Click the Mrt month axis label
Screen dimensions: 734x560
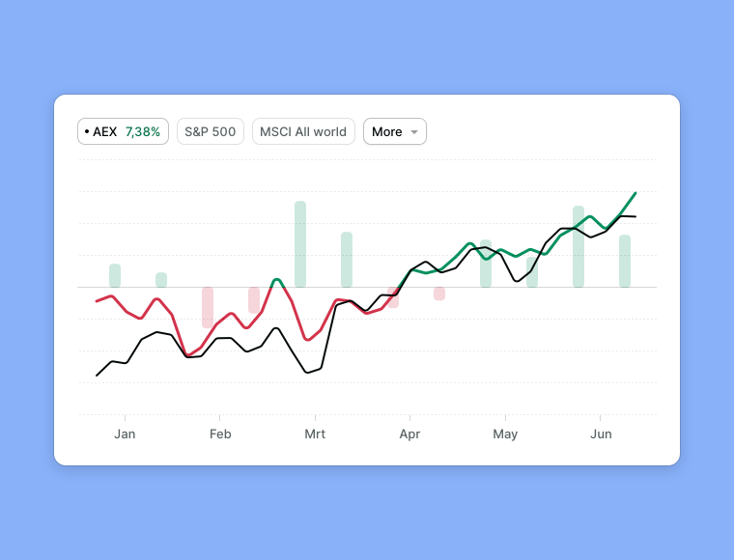pos(315,434)
